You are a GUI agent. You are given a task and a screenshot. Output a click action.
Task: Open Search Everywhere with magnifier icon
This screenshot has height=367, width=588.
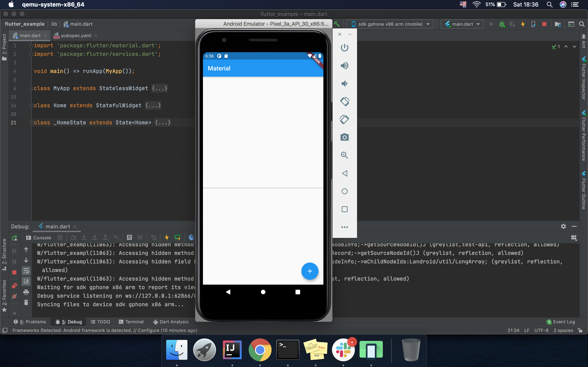click(x=582, y=24)
